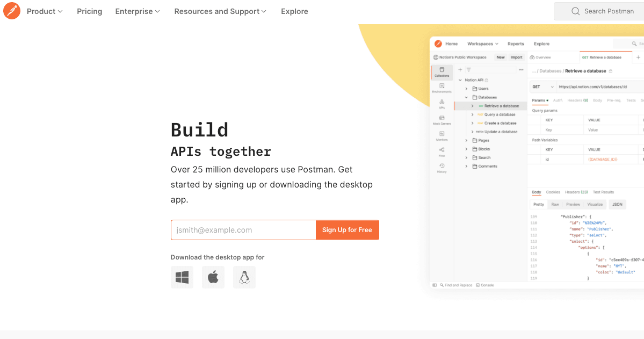Download the Linux desktop app via penguin icon
This screenshot has width=644, height=339.
coord(244,277)
